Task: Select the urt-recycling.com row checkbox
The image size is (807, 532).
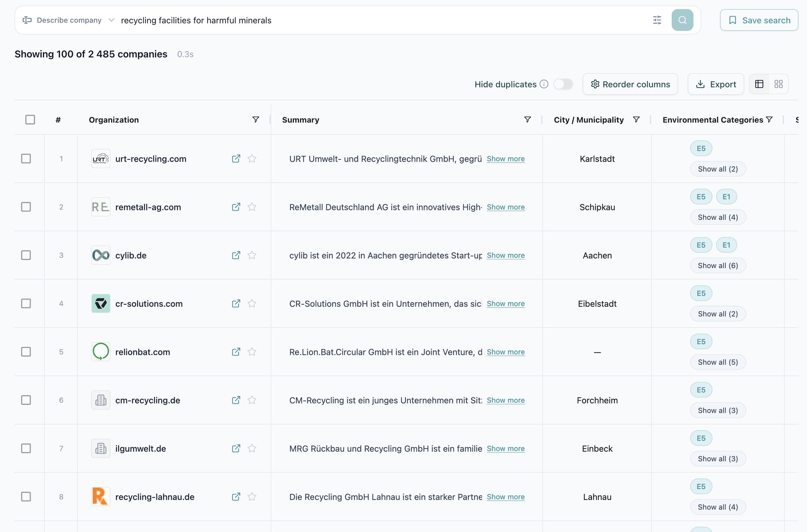Action: pyautogui.click(x=26, y=158)
